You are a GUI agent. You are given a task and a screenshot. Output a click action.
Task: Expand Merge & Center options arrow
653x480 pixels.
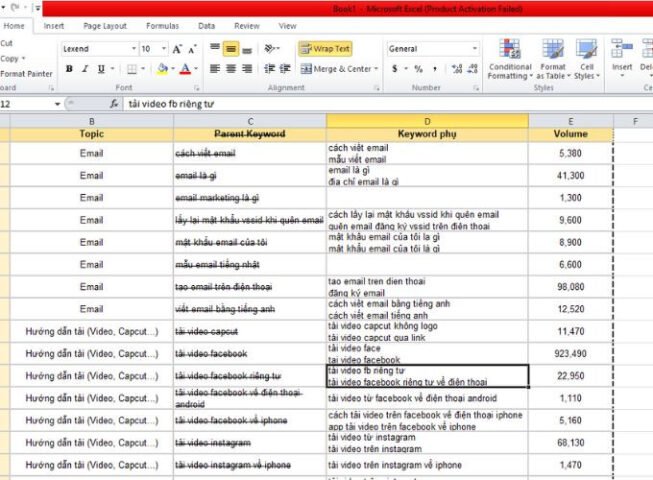(x=376, y=69)
